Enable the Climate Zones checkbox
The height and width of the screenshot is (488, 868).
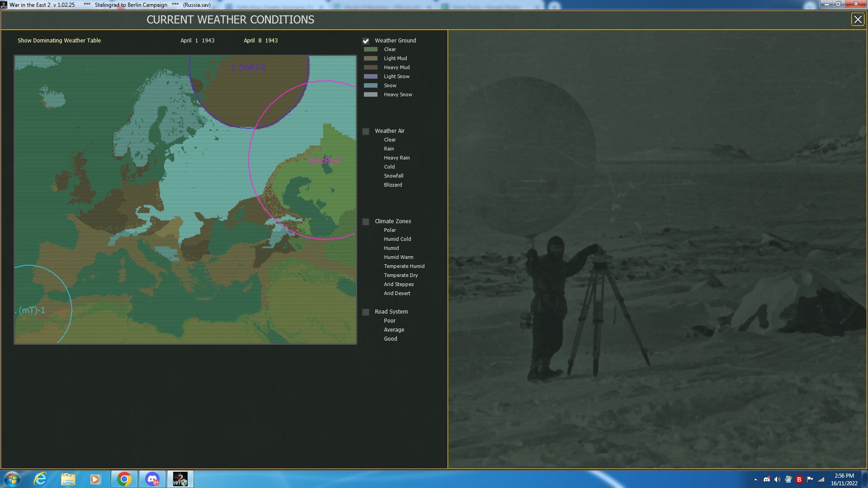tap(366, 222)
